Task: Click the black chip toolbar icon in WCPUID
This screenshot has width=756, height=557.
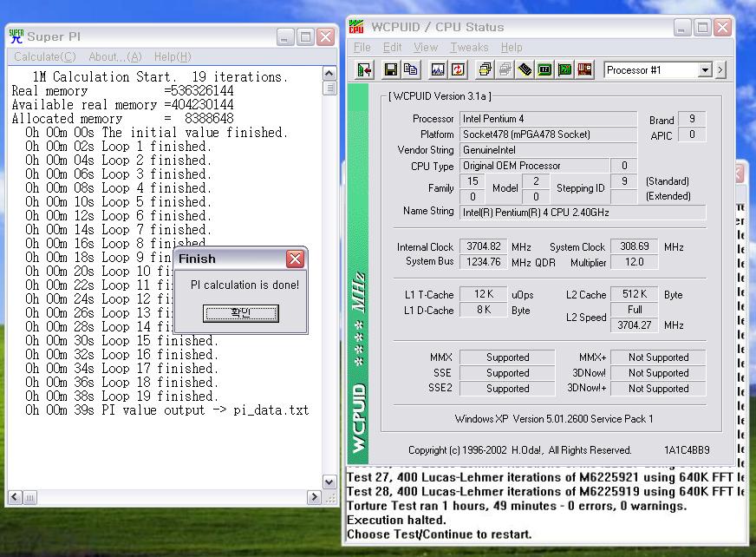Action: (525, 70)
